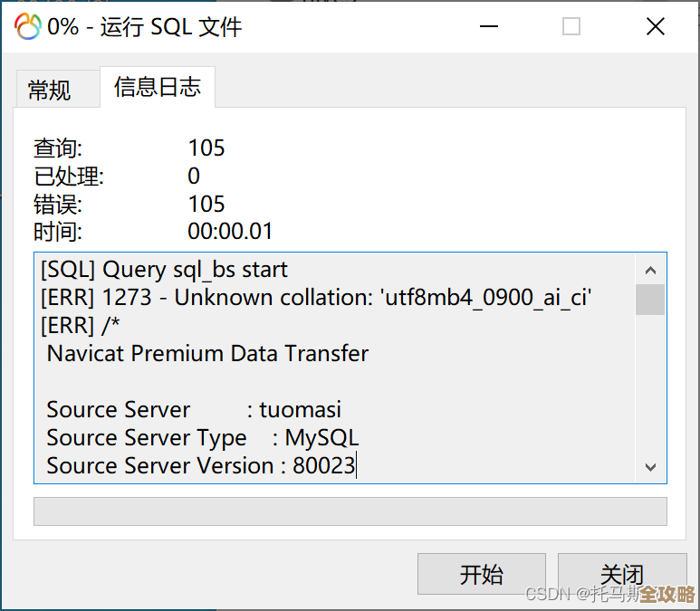Viewport: 700px width, 611px height.
Task: Click the 查询 value 105
Action: 206,148
